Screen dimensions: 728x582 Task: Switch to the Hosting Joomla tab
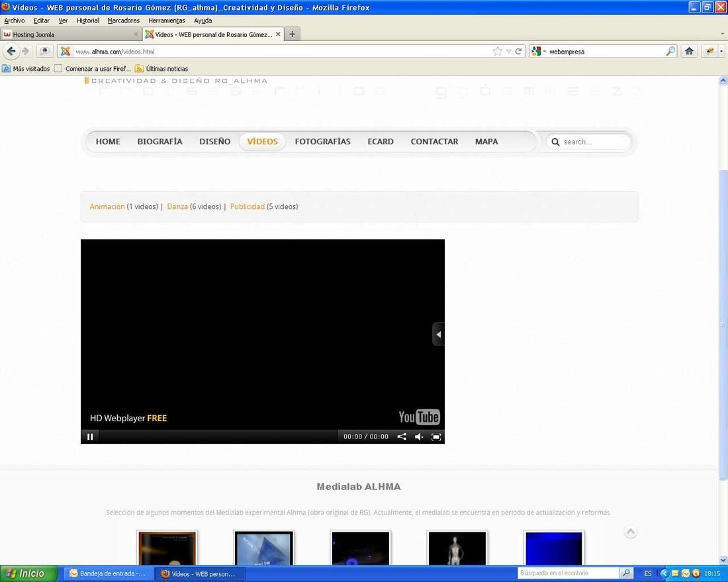[x=71, y=34]
